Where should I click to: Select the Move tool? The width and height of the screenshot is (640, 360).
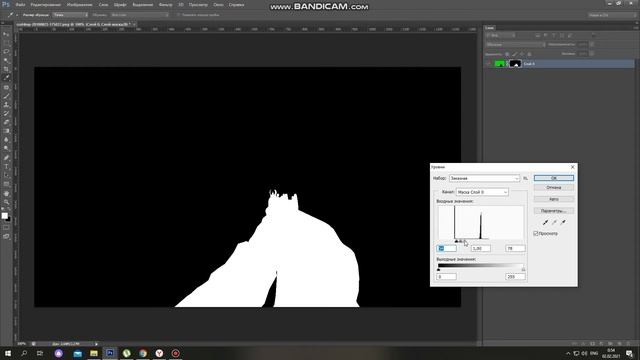click(6, 34)
